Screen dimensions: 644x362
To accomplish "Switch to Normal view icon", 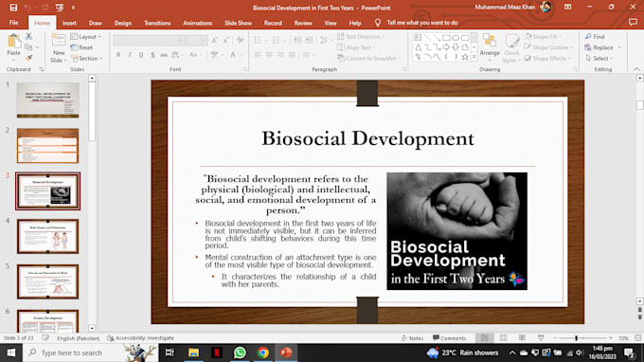I will [x=485, y=338].
